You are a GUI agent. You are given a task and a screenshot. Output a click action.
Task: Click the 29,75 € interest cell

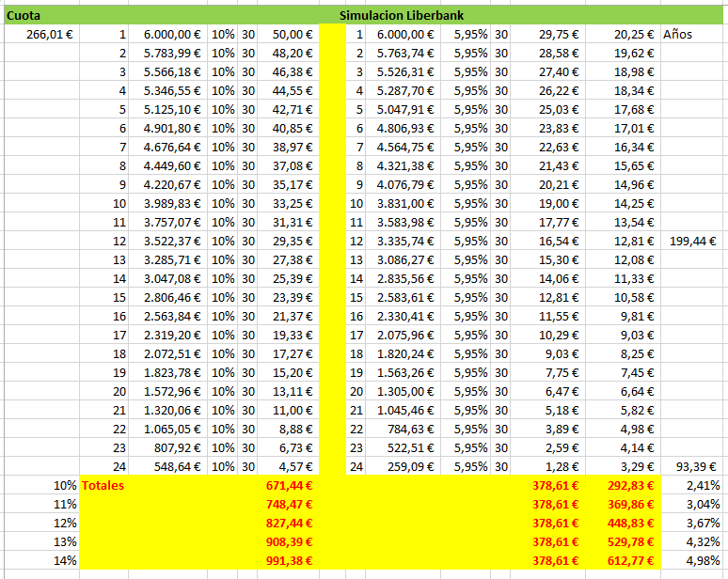(x=547, y=35)
